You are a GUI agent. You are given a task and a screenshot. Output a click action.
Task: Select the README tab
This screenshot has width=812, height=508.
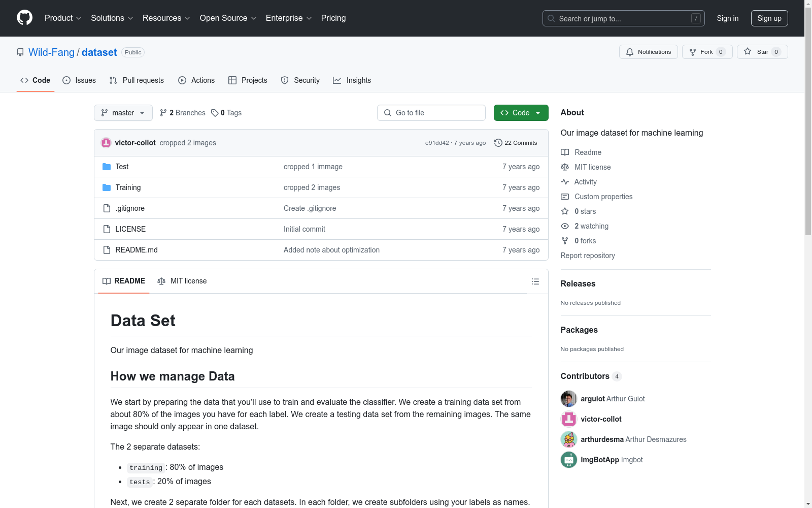pos(124,281)
